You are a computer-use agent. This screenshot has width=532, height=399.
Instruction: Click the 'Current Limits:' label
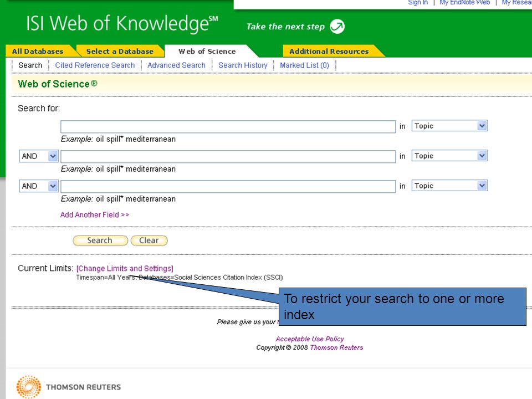(45, 268)
